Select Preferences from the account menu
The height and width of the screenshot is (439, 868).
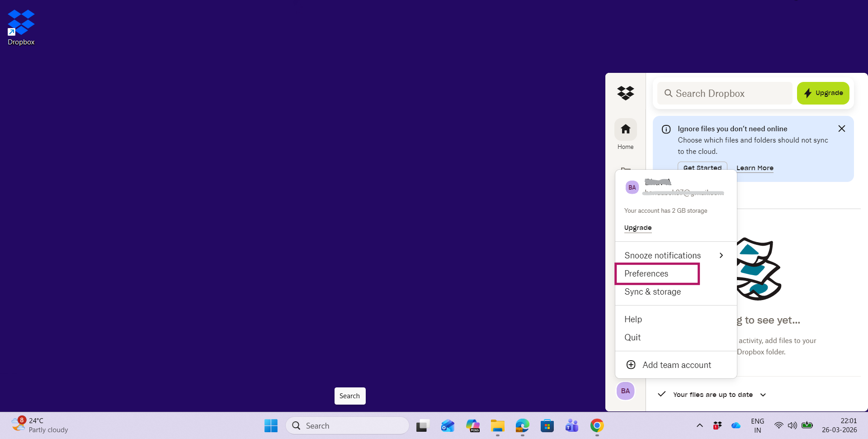click(x=646, y=273)
